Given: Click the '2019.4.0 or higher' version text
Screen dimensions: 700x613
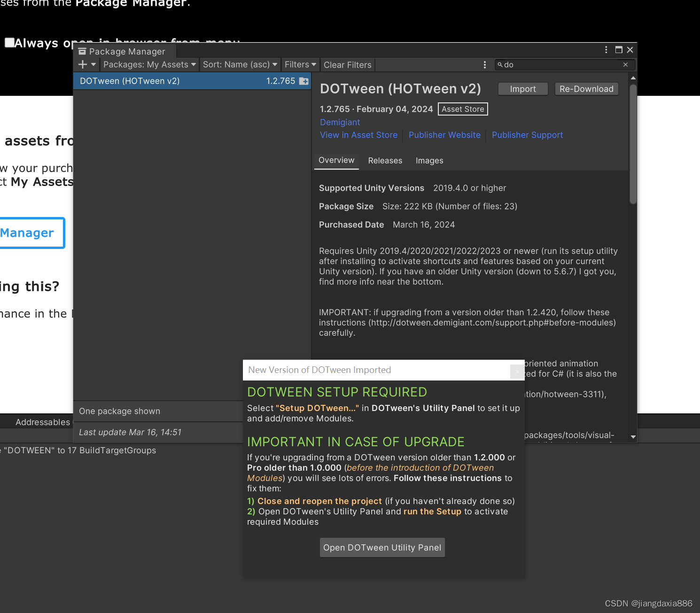Looking at the screenshot, I should [469, 188].
